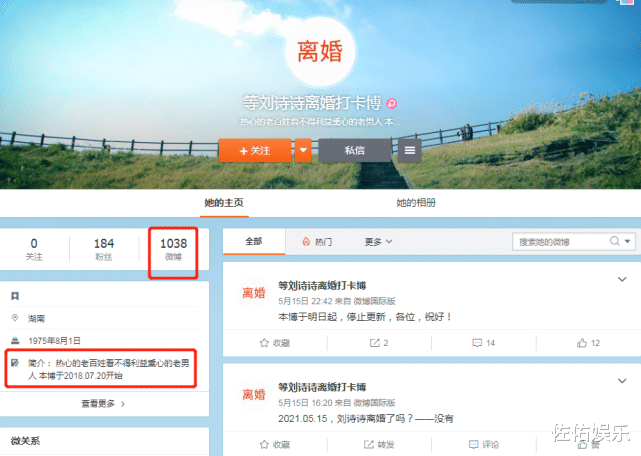Screen dimensions: 641x456
Task: Open the hamburger menu beside 私信
Action: 410,151
